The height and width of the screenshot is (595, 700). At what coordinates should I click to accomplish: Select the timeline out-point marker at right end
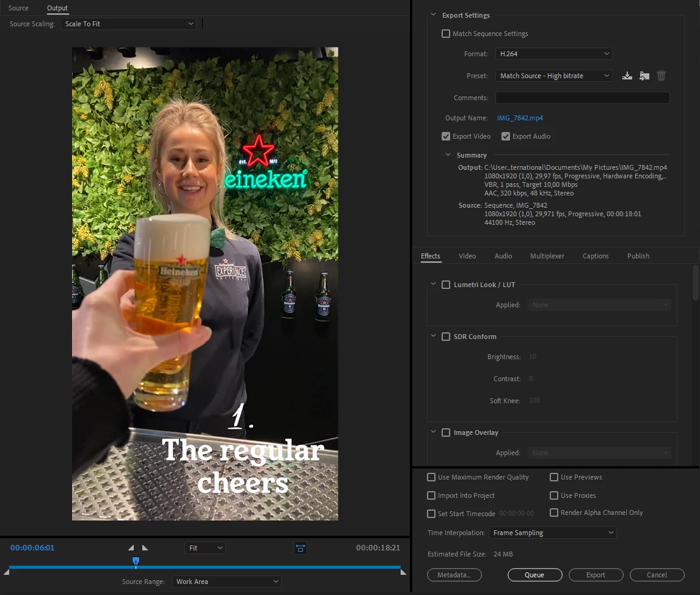[x=403, y=572]
